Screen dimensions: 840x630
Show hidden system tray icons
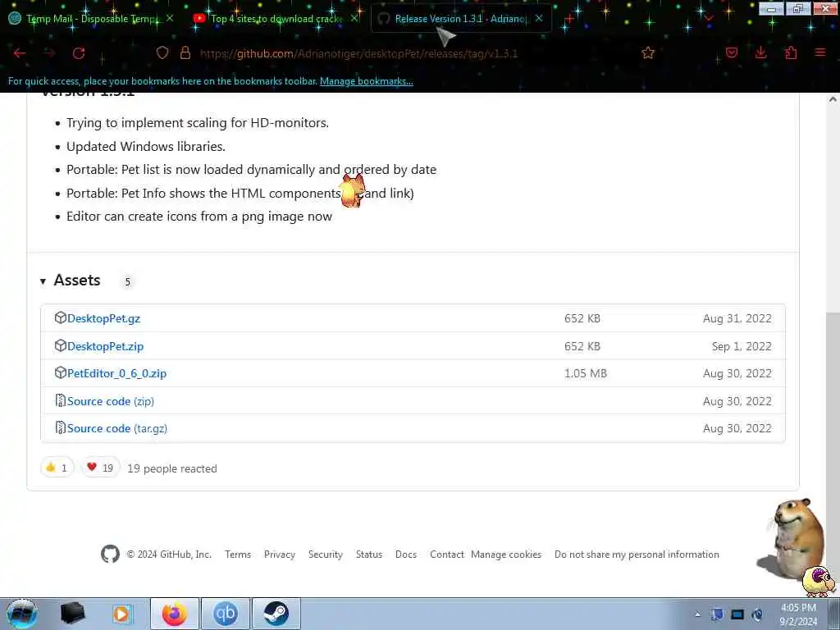tap(697, 614)
